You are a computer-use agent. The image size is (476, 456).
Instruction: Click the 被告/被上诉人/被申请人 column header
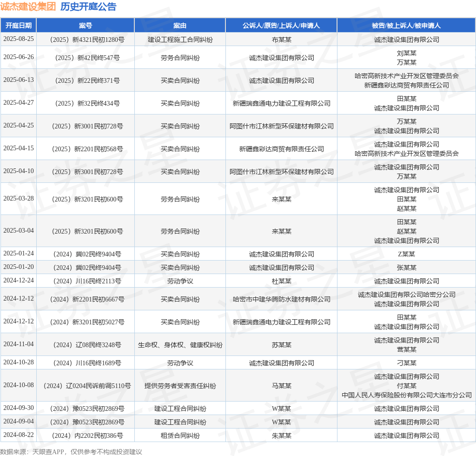pos(406,26)
